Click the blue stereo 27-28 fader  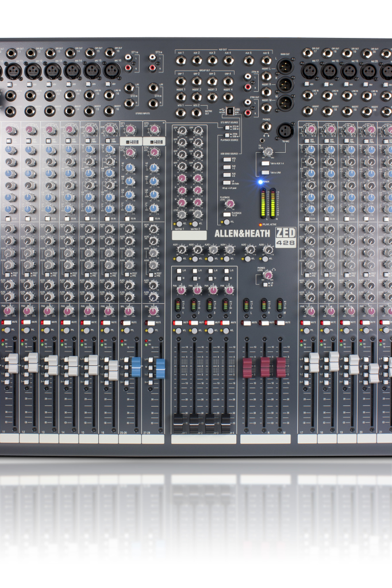coord(160,368)
